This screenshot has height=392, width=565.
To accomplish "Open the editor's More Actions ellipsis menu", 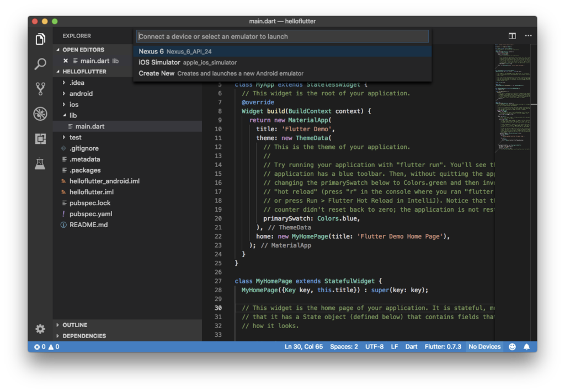I will (528, 36).
